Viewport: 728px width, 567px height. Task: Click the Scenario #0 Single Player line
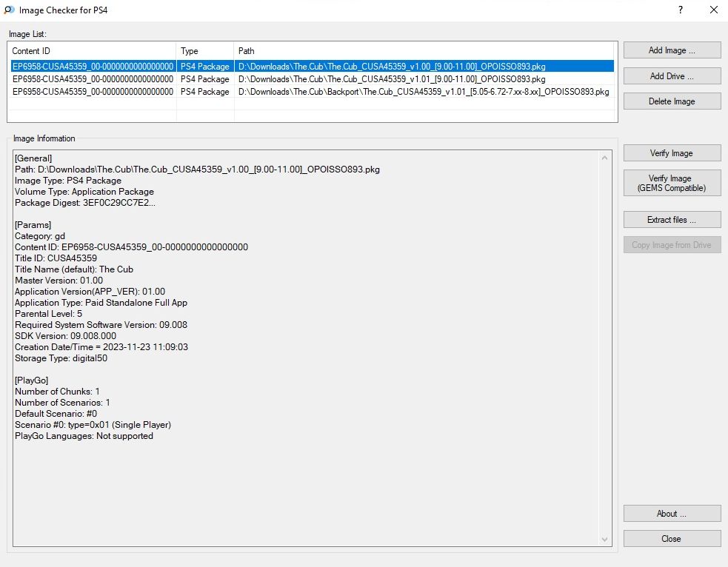[x=93, y=425]
